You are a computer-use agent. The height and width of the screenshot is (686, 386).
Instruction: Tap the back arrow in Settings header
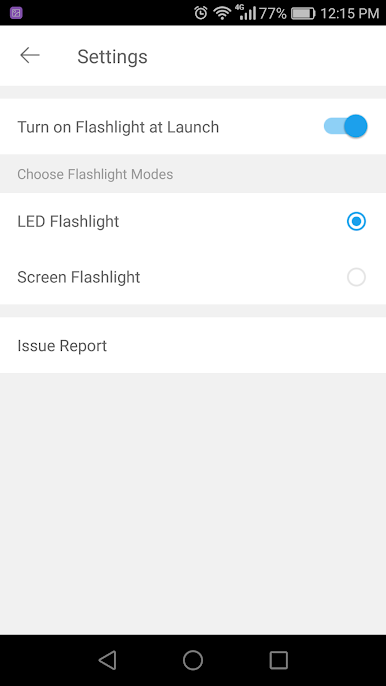30,55
